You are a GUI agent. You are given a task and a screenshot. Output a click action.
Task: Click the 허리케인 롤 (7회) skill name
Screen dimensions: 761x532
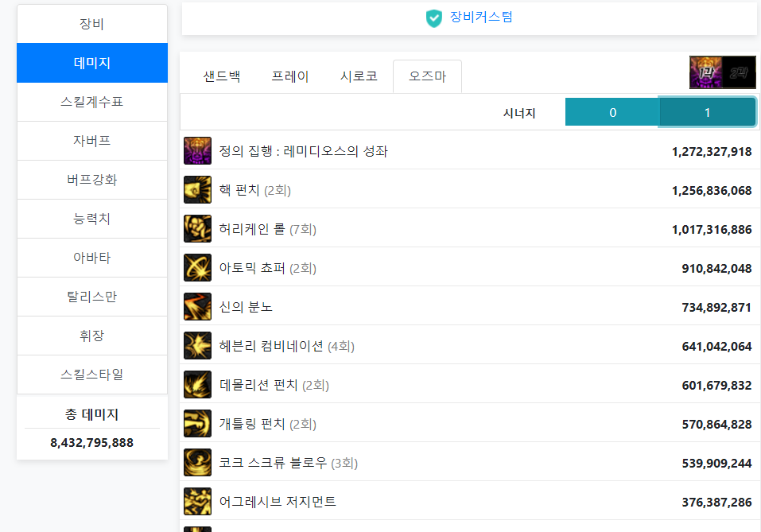(x=267, y=228)
